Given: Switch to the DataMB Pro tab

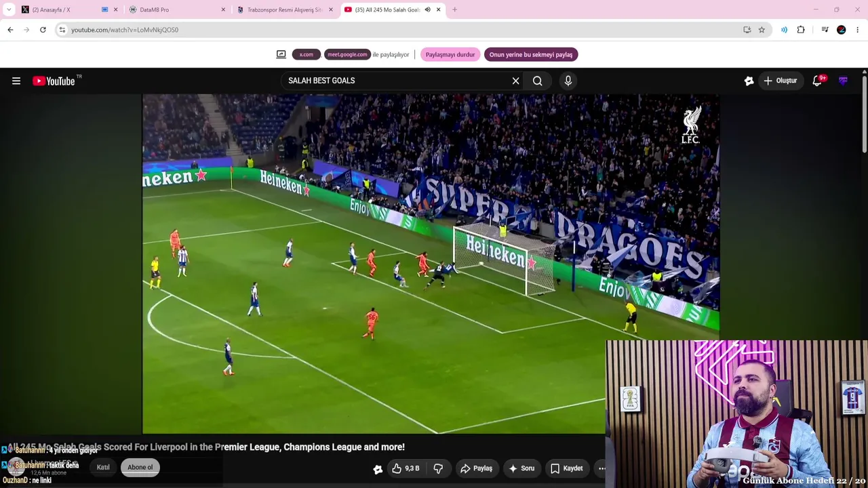Looking at the screenshot, I should (176, 9).
